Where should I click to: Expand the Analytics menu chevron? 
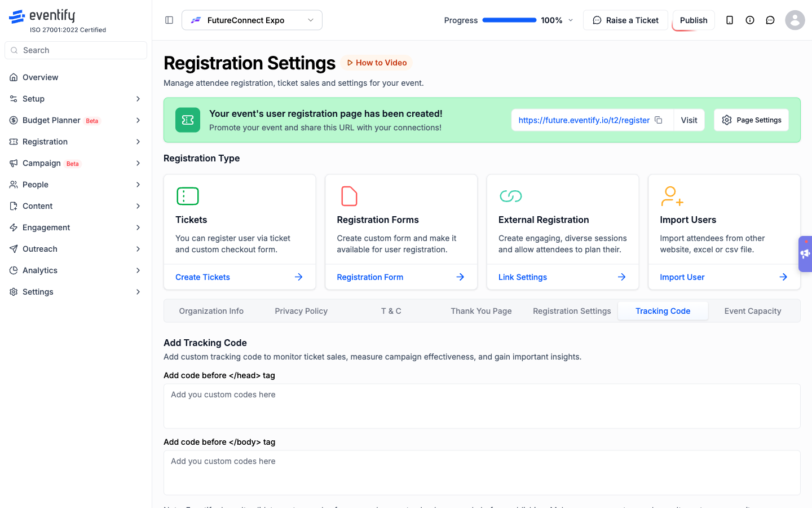[138, 270]
